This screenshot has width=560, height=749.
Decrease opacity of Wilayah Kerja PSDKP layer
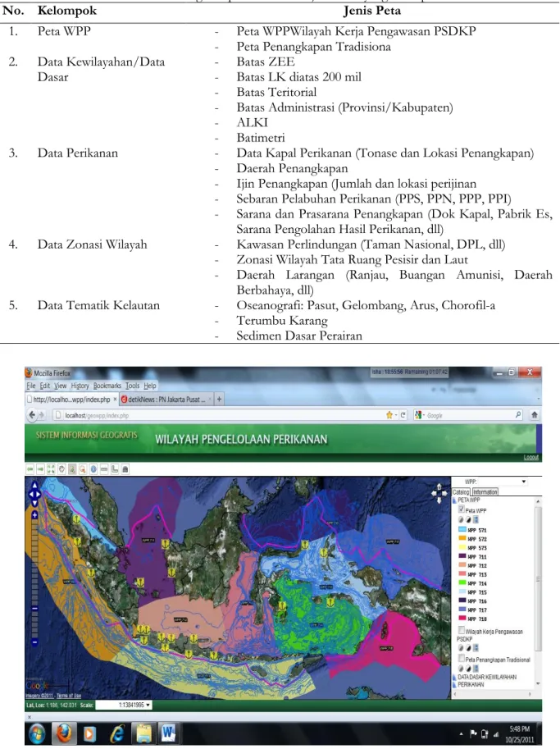point(461,648)
